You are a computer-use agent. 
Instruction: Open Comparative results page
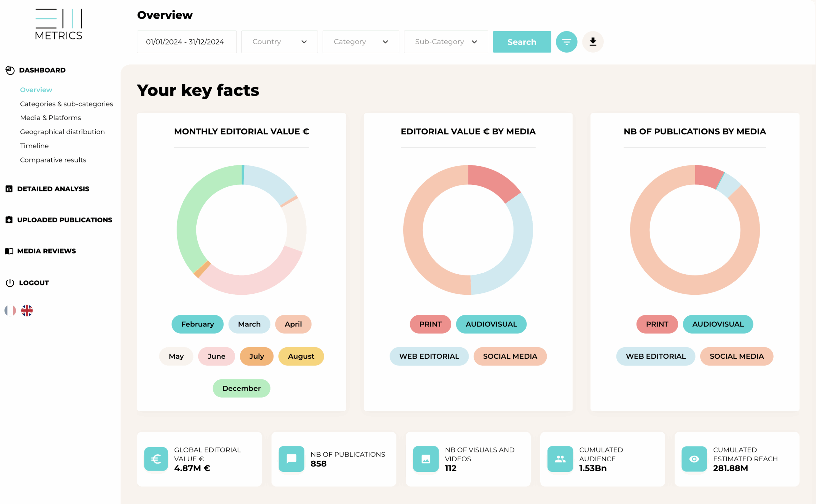pyautogui.click(x=53, y=160)
